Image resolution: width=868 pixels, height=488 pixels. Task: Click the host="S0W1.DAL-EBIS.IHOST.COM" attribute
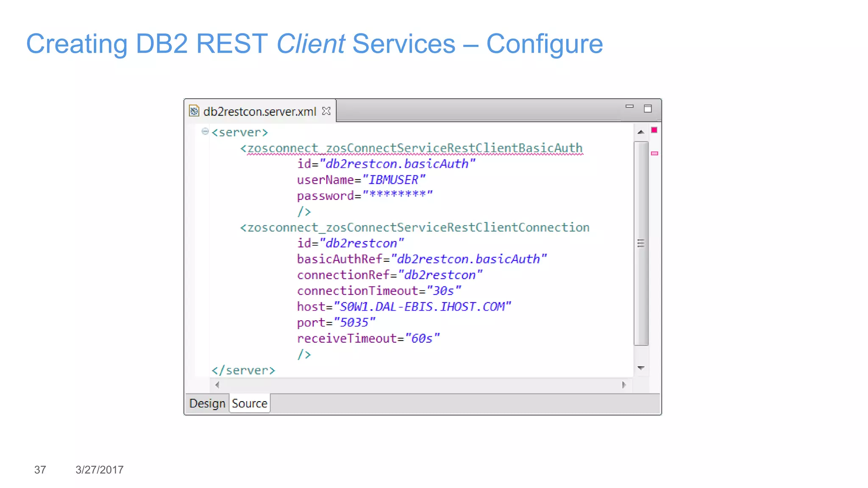404,306
